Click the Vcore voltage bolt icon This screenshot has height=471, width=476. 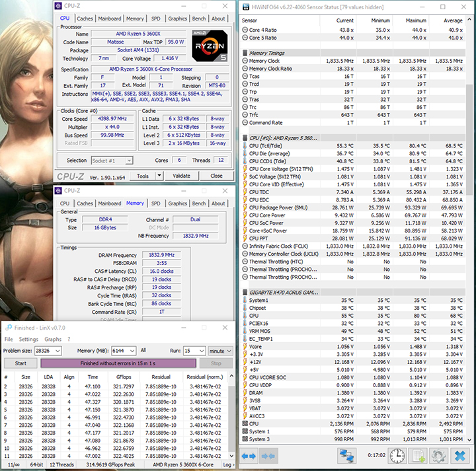pyautogui.click(x=245, y=347)
